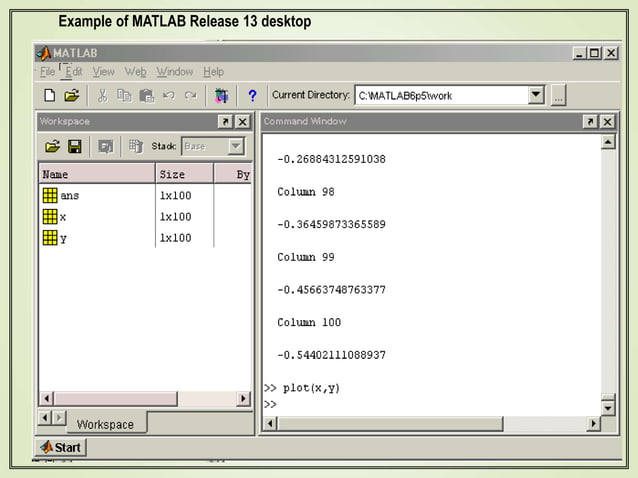Viewport: 638px width, 478px height.
Task: Launch Simulink from the toolbar icon
Action: click(221, 96)
